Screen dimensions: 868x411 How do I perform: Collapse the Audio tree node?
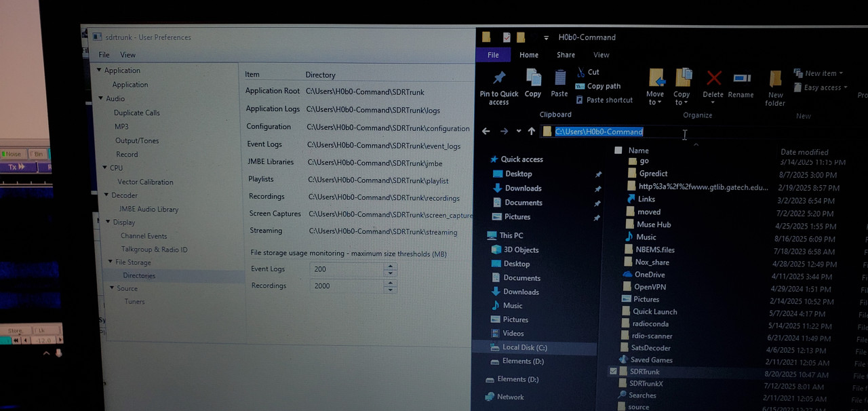click(100, 98)
